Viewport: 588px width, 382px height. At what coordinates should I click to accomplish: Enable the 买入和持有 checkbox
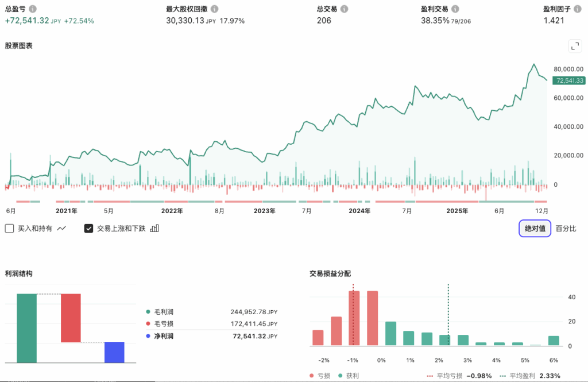coord(9,228)
